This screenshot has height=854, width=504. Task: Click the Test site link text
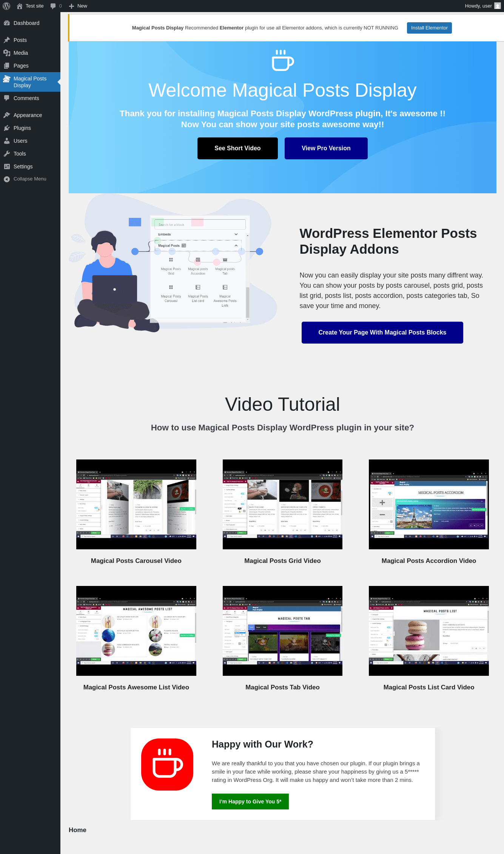point(35,6)
